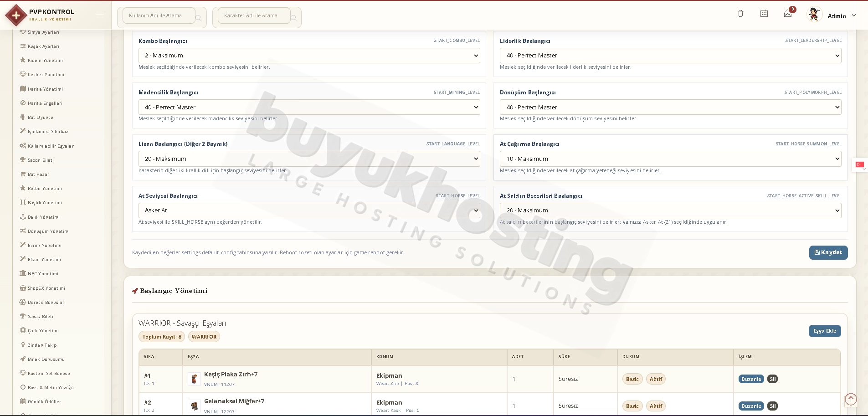Click Düzenle for Geleneksel Miğfer+7
Viewport: 868px width, 416px height.
coord(751,406)
